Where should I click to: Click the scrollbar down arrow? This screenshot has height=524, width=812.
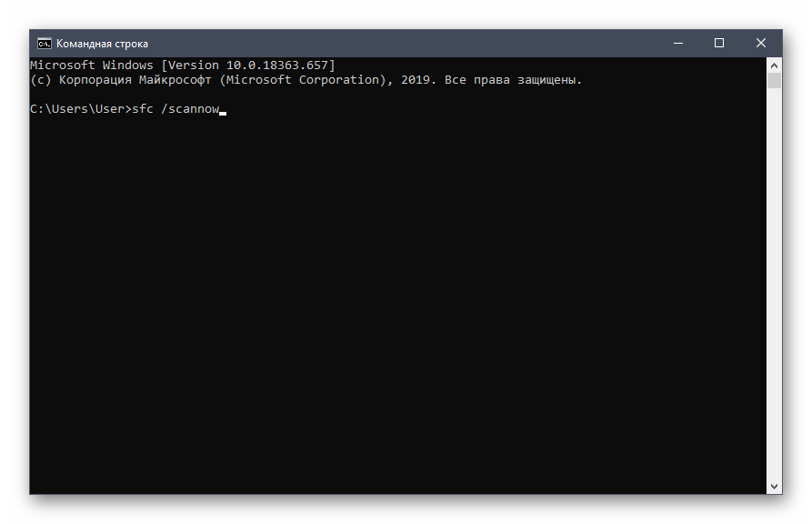(775, 487)
